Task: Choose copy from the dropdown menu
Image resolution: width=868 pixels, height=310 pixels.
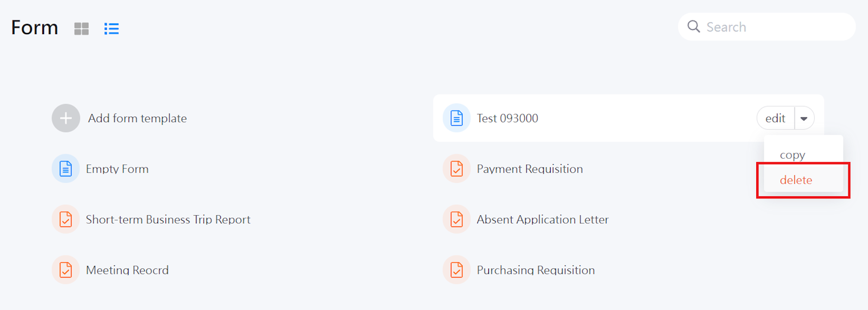Action: (x=793, y=155)
